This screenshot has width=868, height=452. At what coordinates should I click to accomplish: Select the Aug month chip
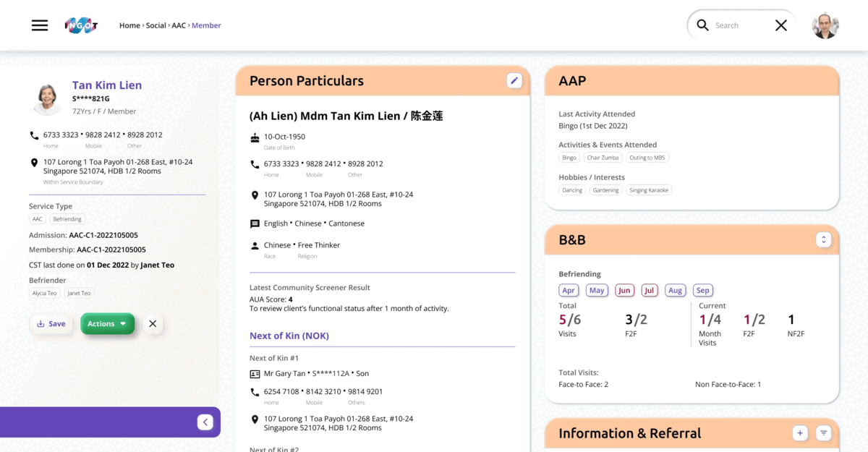click(675, 290)
